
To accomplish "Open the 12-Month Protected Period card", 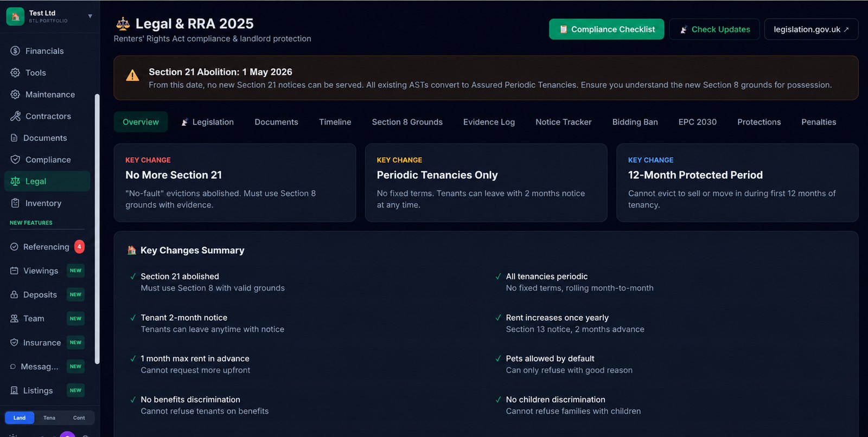I will pos(737,183).
